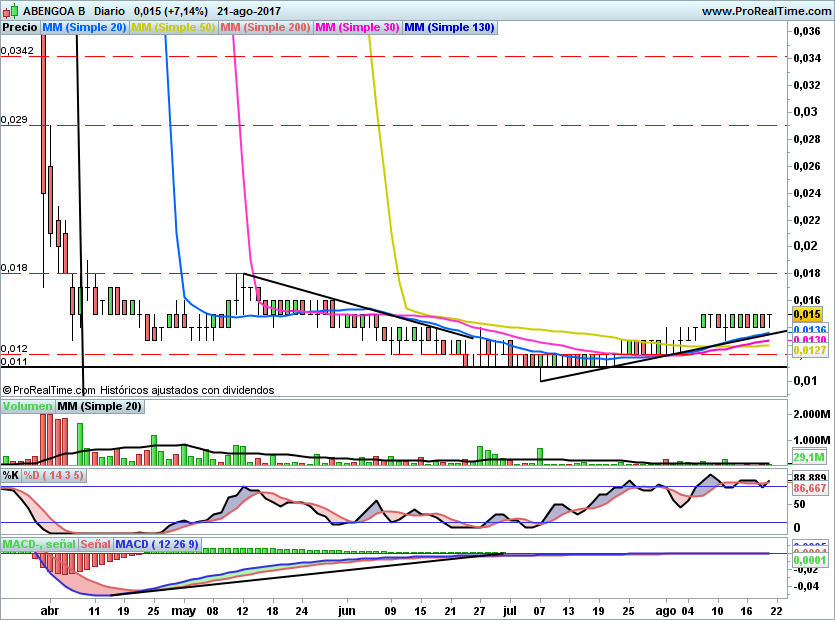
Task: Click the 0,0342 horizontal line level label
Action: [17, 50]
